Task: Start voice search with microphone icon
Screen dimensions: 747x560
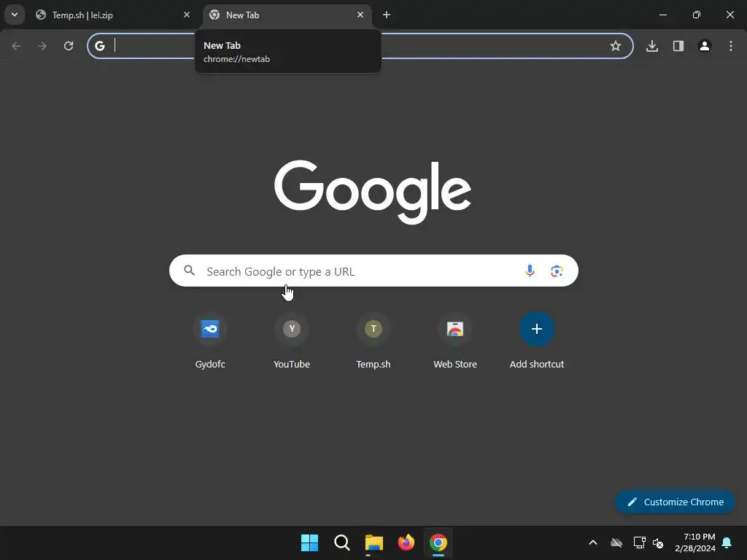Action: [x=530, y=271]
